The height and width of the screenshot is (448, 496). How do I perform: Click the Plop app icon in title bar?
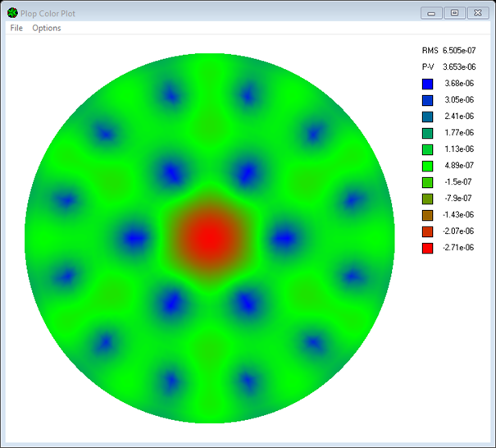pos(12,13)
